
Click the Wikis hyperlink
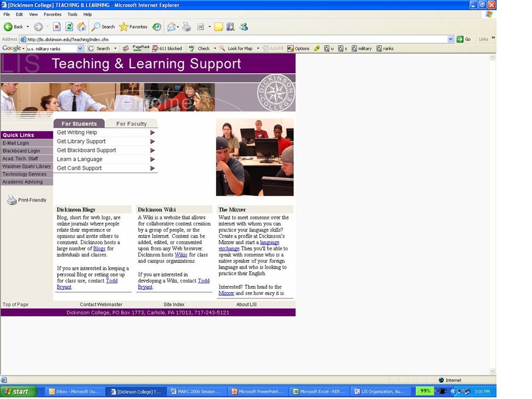pos(181,254)
